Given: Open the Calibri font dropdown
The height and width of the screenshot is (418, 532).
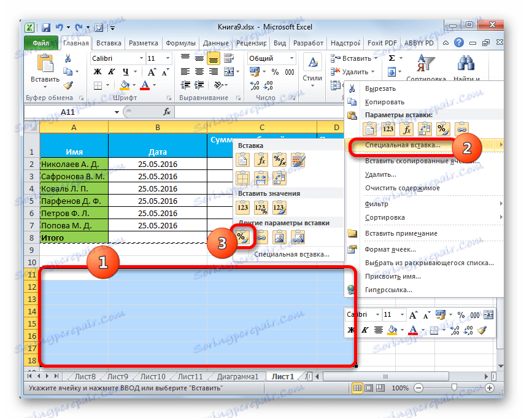Looking at the screenshot, I should click(141, 59).
